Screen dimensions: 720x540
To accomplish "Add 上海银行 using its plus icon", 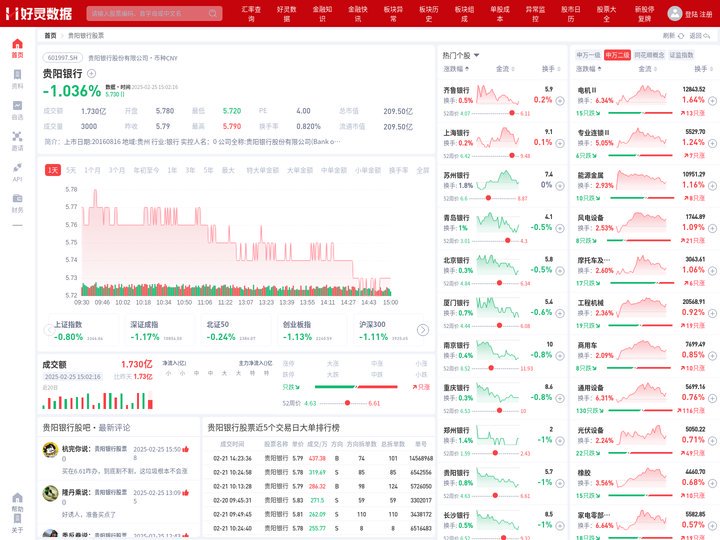I will [x=560, y=143].
